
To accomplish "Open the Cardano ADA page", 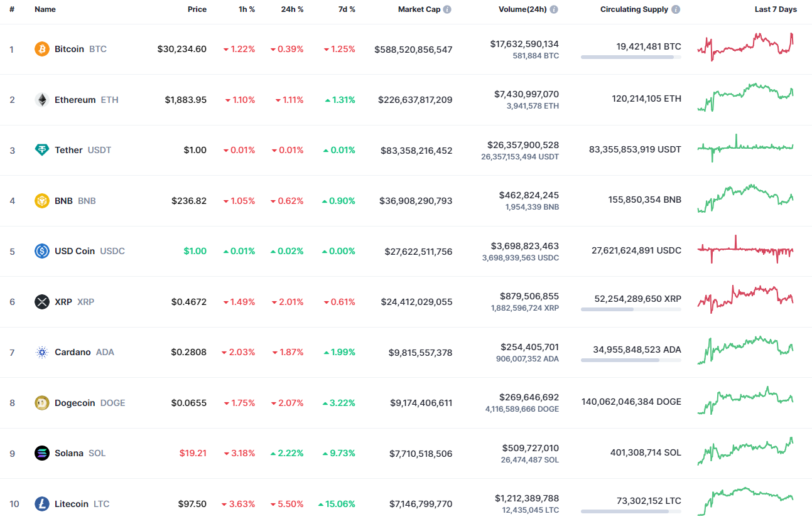I will (x=73, y=352).
